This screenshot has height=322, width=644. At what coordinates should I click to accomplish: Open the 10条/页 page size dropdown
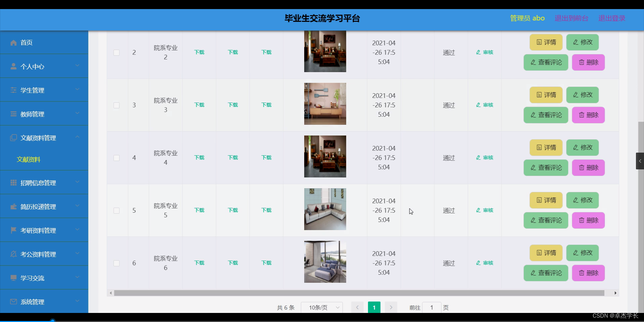321,307
